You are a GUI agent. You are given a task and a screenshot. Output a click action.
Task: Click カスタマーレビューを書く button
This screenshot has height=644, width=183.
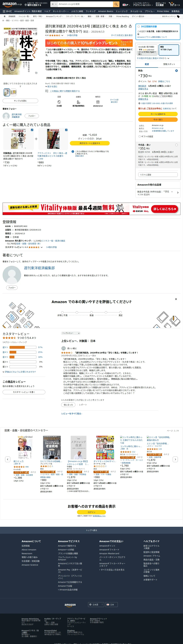coord(24,392)
